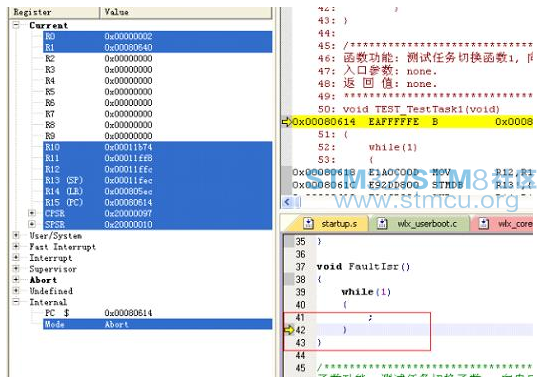Collapse the Internal register group
This screenshot has width=538, height=384.
click(16, 302)
